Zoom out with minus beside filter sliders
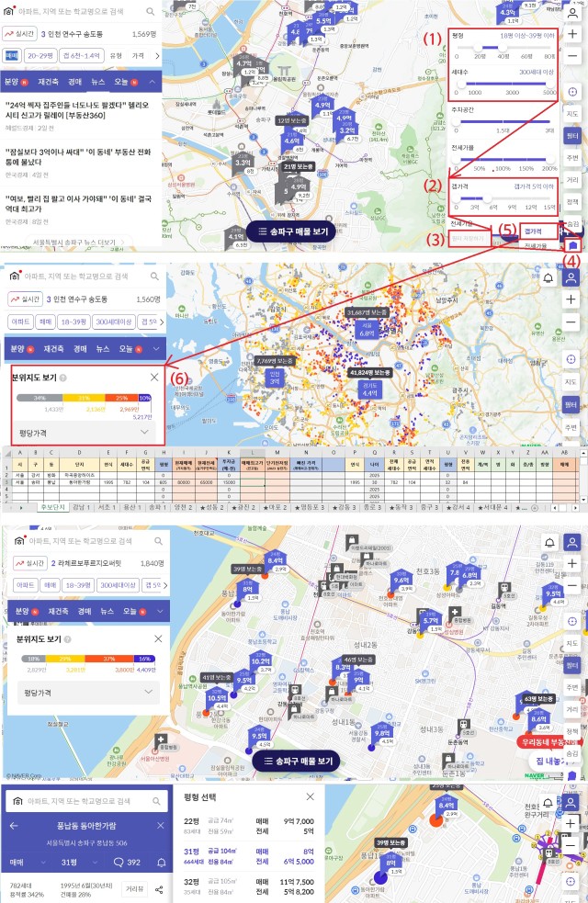 pos(572,56)
